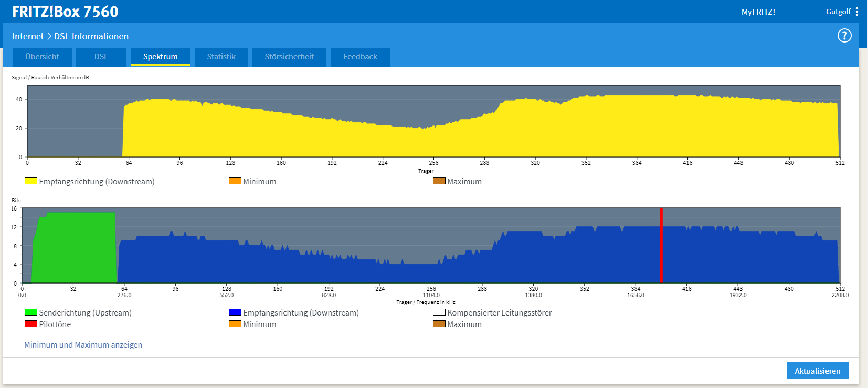Click the Aktualisieren button
This screenshot has height=388, width=868.
tap(818, 371)
